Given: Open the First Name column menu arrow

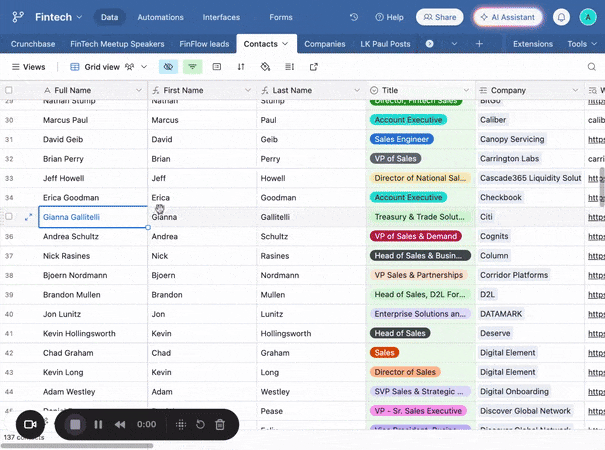Looking at the screenshot, I should tap(248, 90).
